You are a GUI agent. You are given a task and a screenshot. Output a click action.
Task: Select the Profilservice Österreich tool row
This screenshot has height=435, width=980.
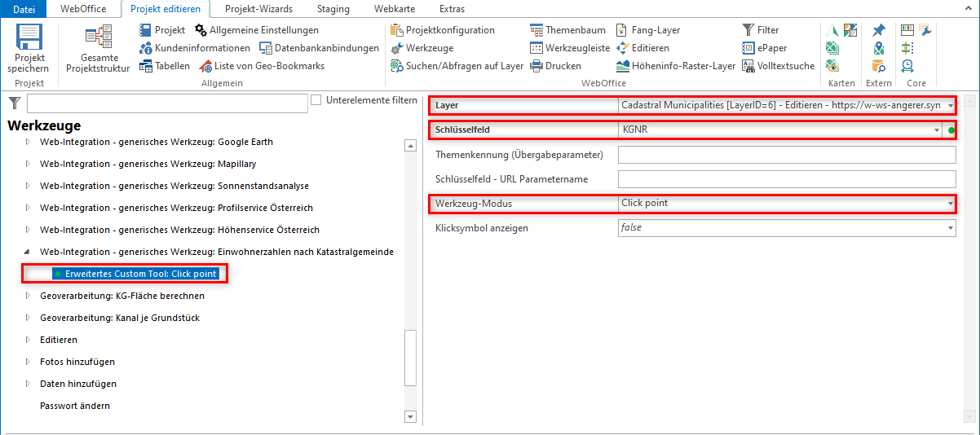pos(176,208)
